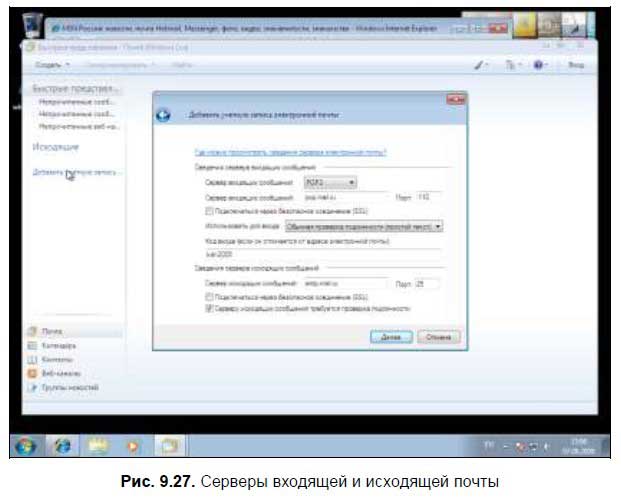The image size is (621, 500).
Task: Click the Почта envelope icon
Action: (32, 331)
